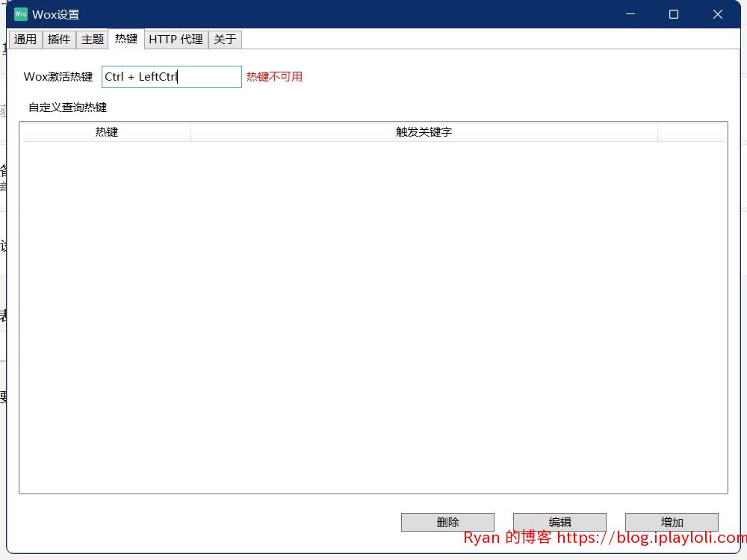Click the 自定义查询热键 label

tap(68, 108)
